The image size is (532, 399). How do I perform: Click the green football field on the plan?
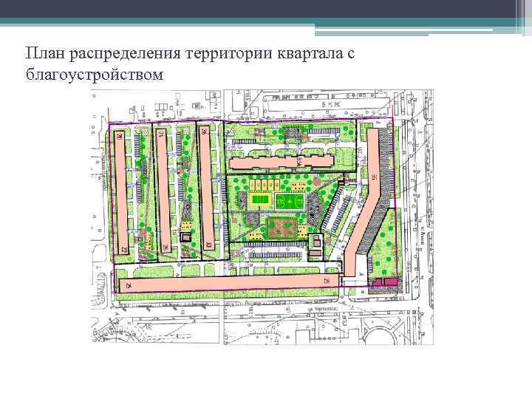(x=290, y=202)
